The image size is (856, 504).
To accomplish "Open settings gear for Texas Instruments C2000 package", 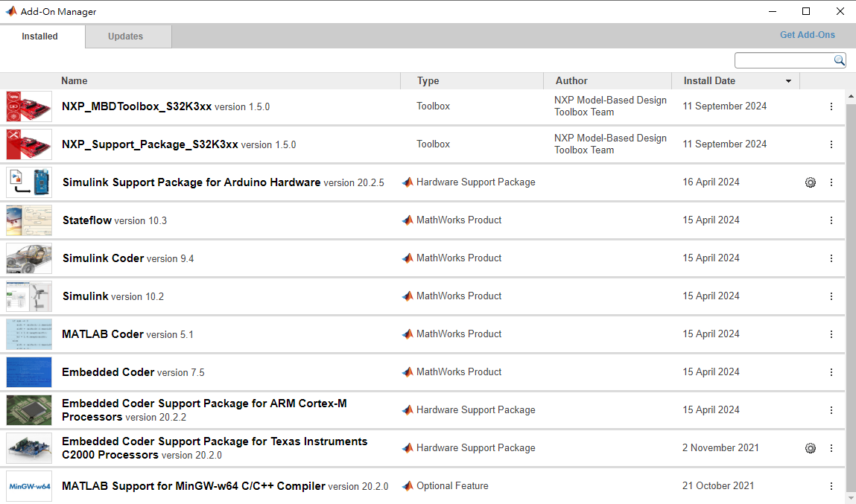I will coord(811,448).
